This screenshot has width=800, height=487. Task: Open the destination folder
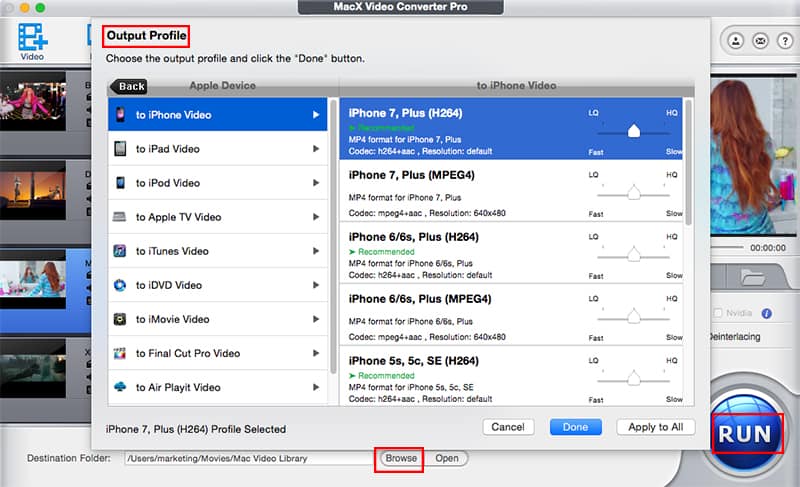pos(447,458)
